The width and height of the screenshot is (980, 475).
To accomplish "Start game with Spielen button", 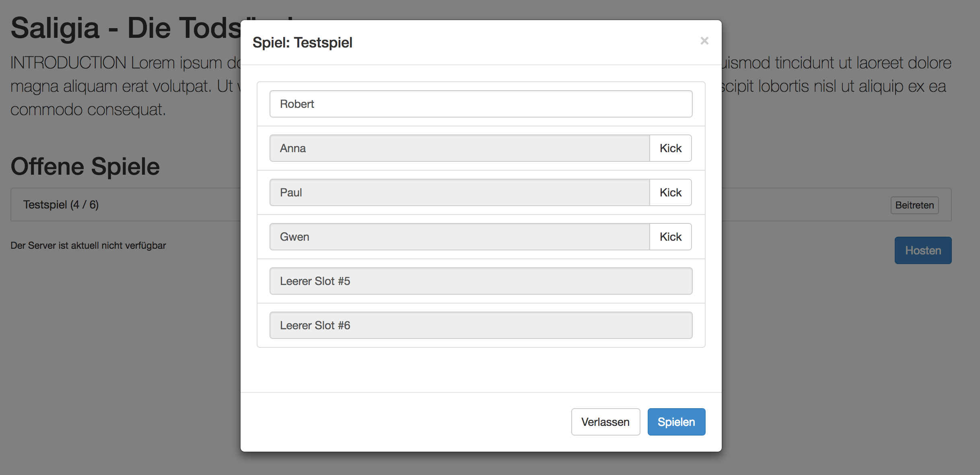I will pos(676,422).
